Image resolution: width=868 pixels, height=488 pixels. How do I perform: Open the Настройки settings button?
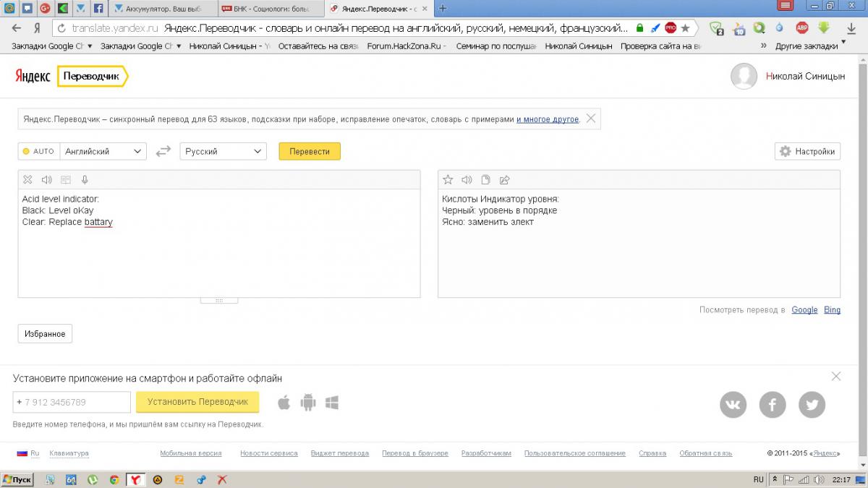coord(807,151)
